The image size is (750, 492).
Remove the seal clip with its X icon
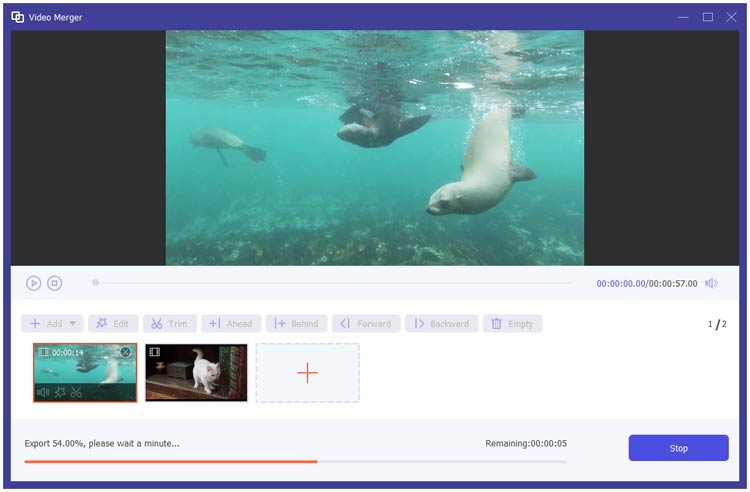point(125,352)
